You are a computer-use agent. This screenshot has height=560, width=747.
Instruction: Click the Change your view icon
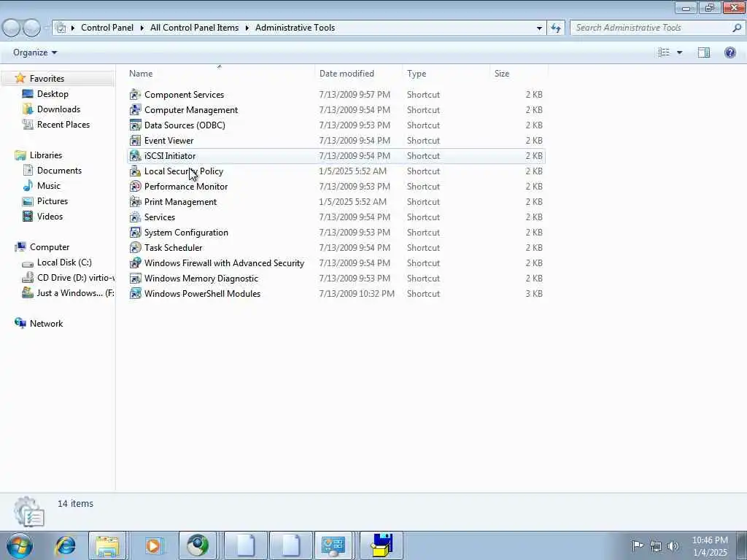[x=664, y=52]
